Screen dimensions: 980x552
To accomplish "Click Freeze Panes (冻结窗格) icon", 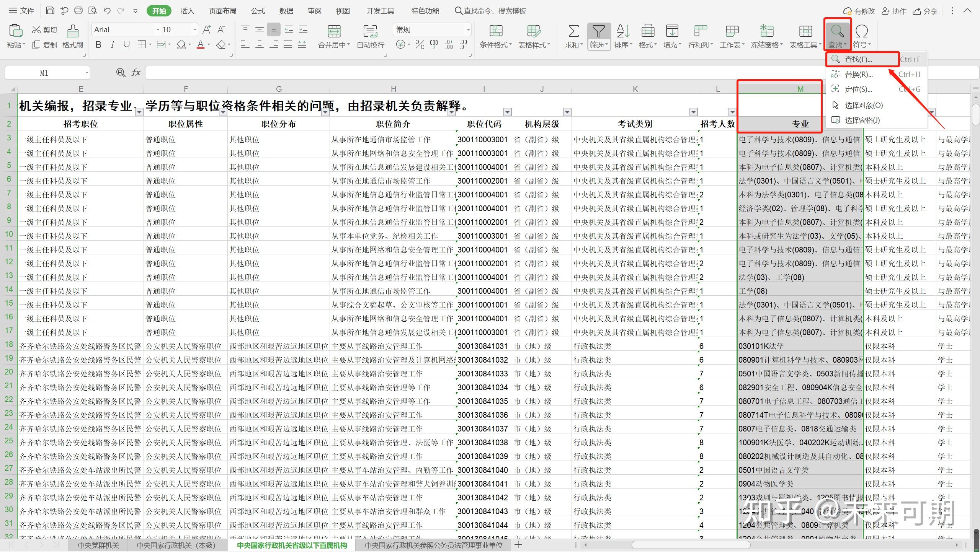I will [767, 31].
